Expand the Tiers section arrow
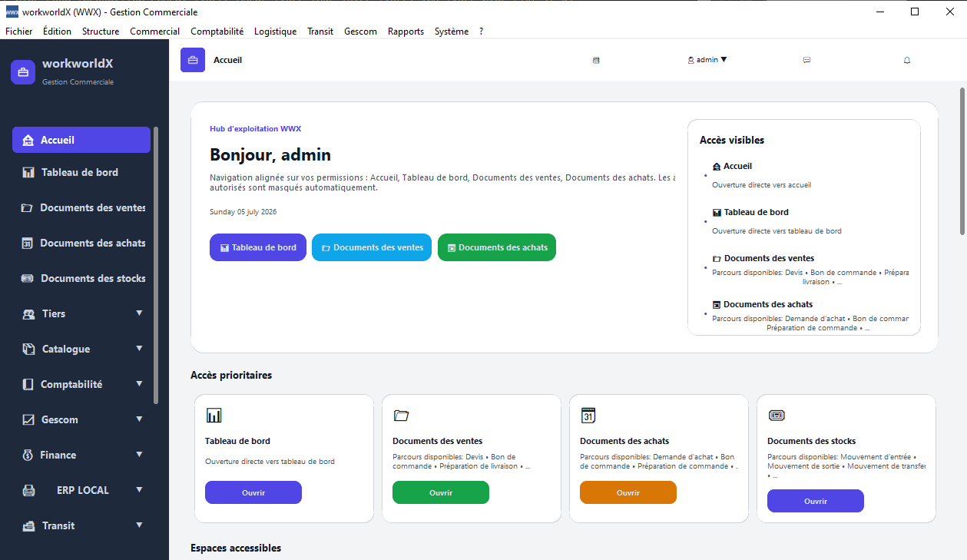The image size is (967, 560). click(x=139, y=313)
